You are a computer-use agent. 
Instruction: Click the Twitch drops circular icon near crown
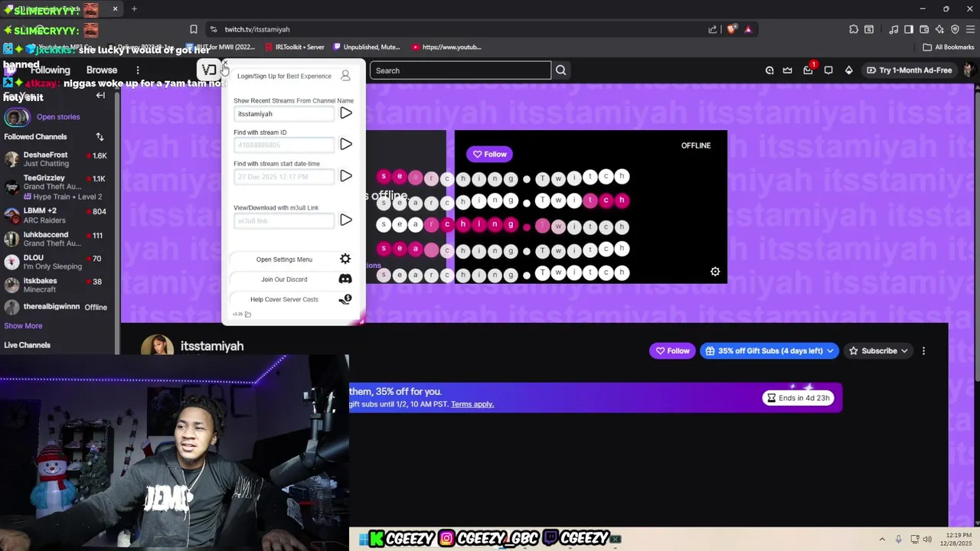[x=769, y=70]
